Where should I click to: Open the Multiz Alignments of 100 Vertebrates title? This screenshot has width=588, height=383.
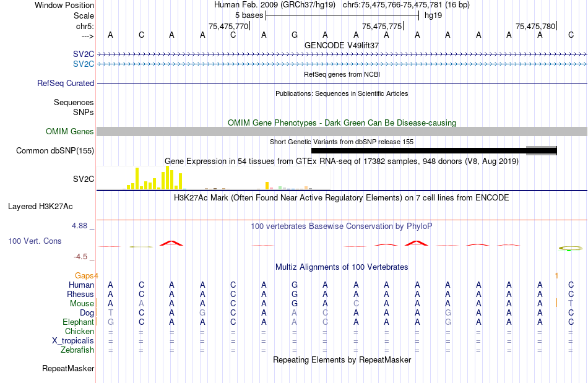(x=342, y=267)
